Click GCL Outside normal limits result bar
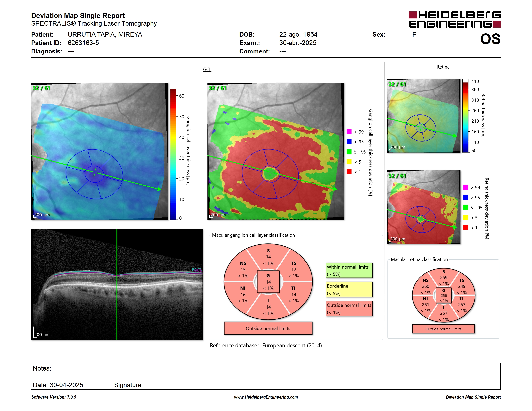The height and width of the screenshot is (411, 532). 268,328
